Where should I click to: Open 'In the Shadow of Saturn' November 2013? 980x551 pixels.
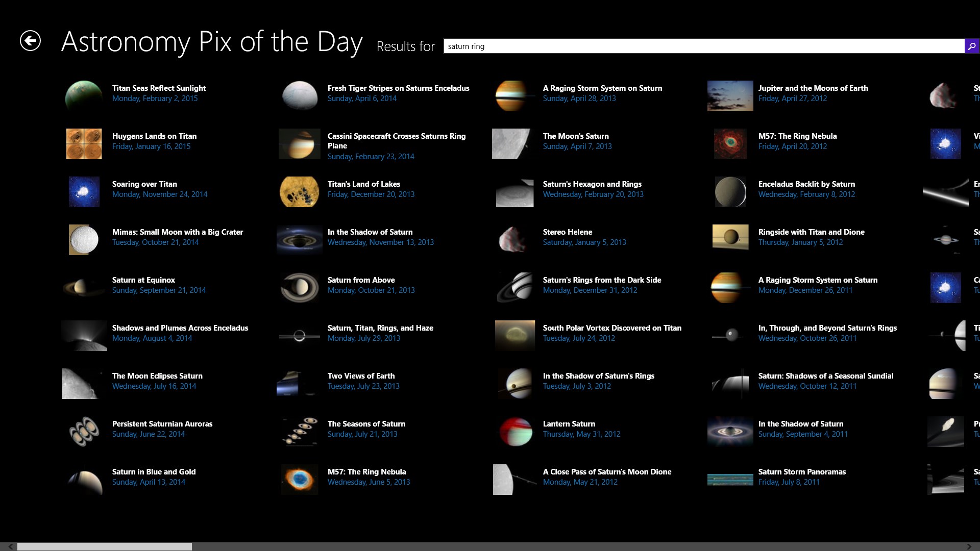[370, 232]
